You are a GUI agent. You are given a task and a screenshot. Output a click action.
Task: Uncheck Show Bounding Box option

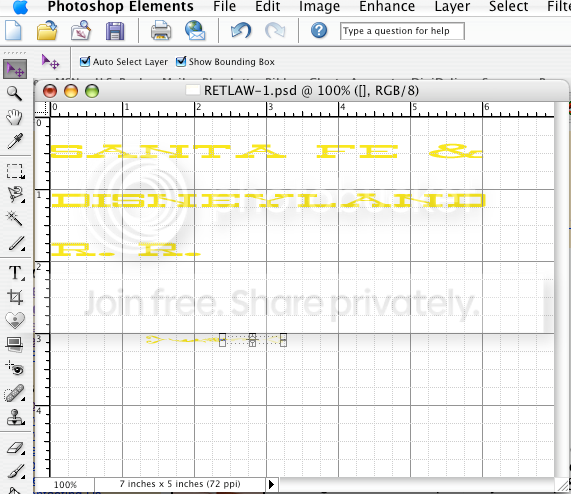(181, 62)
